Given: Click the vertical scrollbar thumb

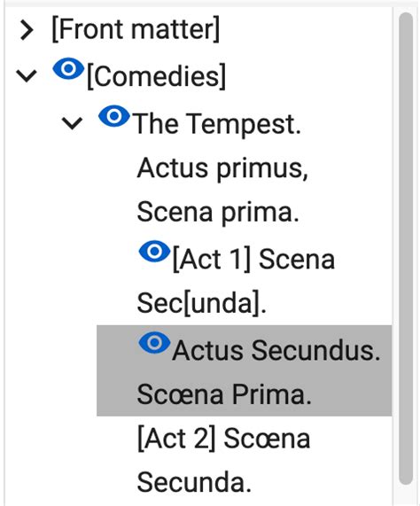Looking at the screenshot, I should point(406,248).
